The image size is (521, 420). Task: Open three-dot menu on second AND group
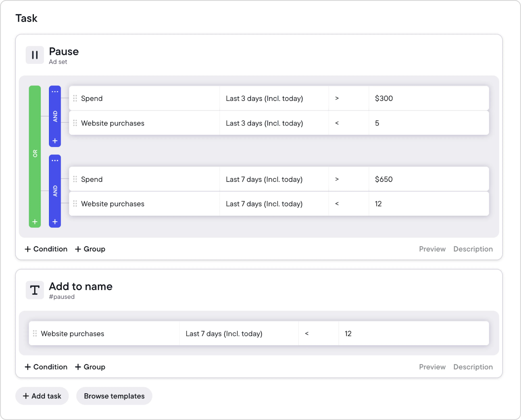55,161
